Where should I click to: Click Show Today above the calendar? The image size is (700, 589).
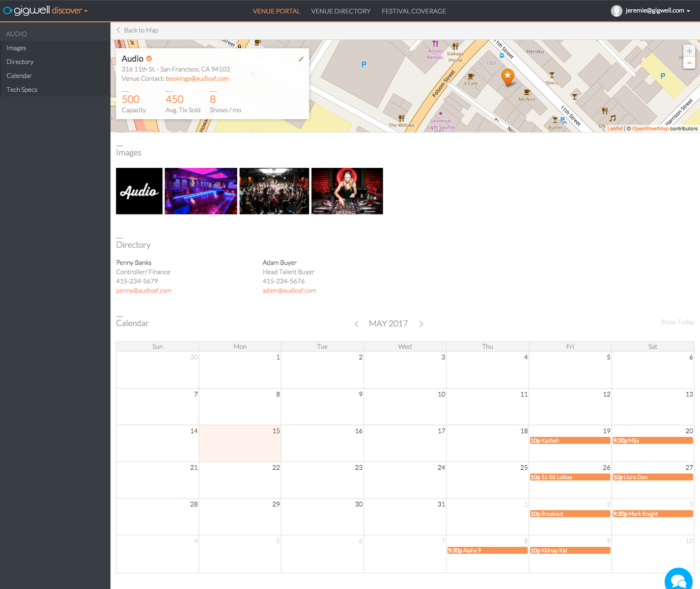click(x=677, y=322)
